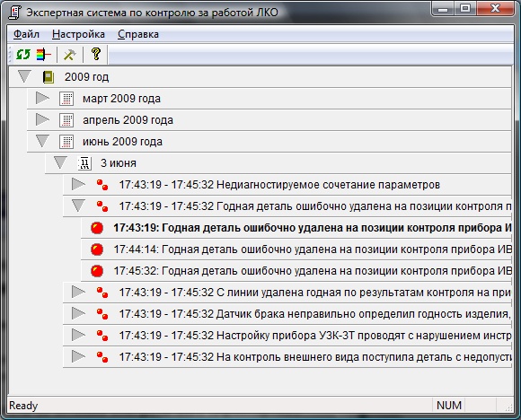Collapse the 3 июня day node
This screenshot has height=420, width=521.
coord(60,162)
